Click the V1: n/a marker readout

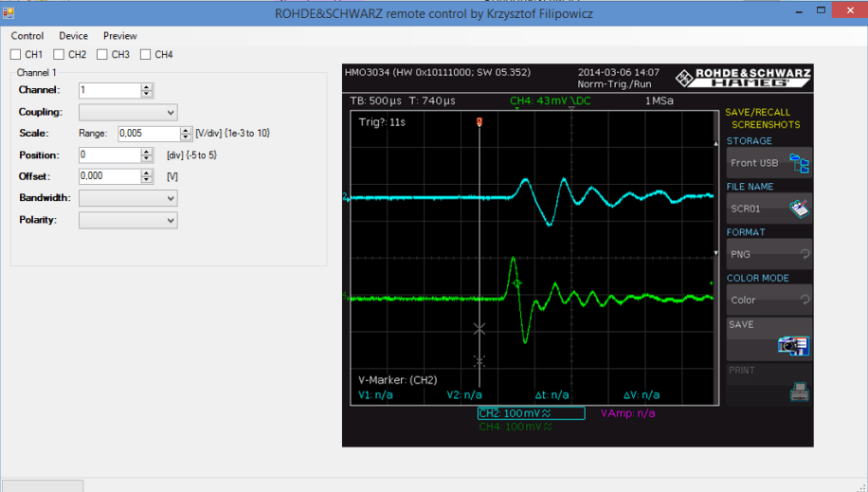point(375,395)
